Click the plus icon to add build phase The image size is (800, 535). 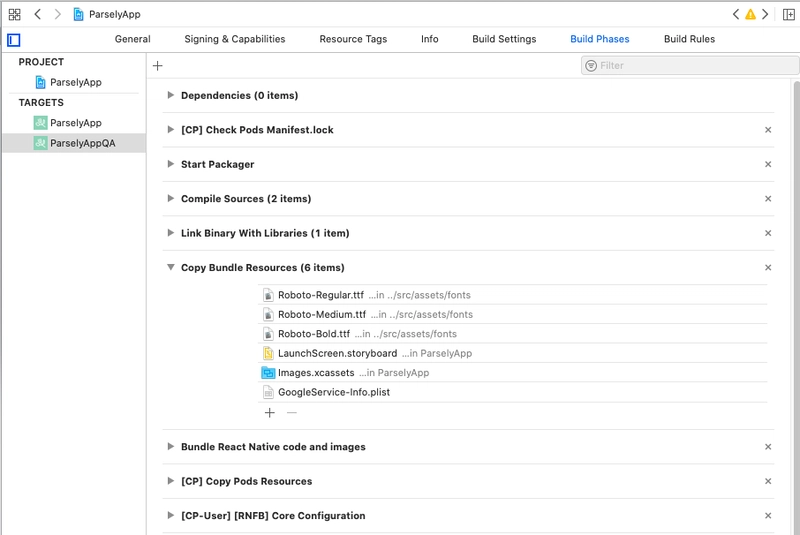tap(157, 66)
